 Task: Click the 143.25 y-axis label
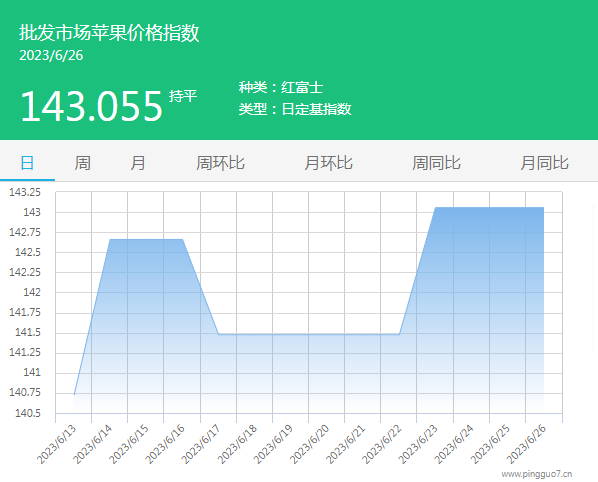click(25, 192)
